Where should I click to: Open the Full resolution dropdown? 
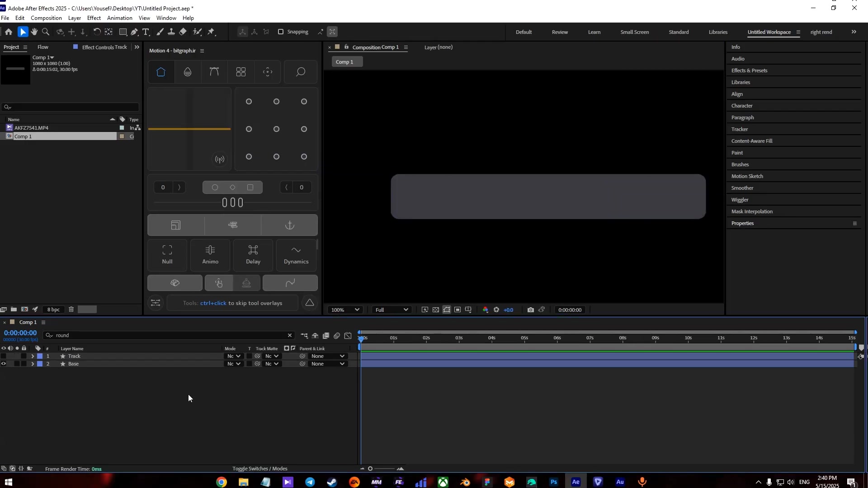pos(392,310)
